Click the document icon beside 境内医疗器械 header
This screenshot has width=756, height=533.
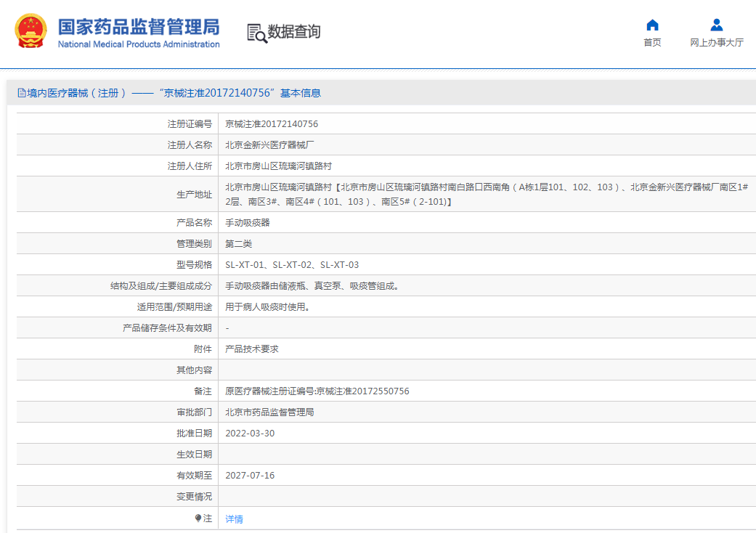pos(21,93)
